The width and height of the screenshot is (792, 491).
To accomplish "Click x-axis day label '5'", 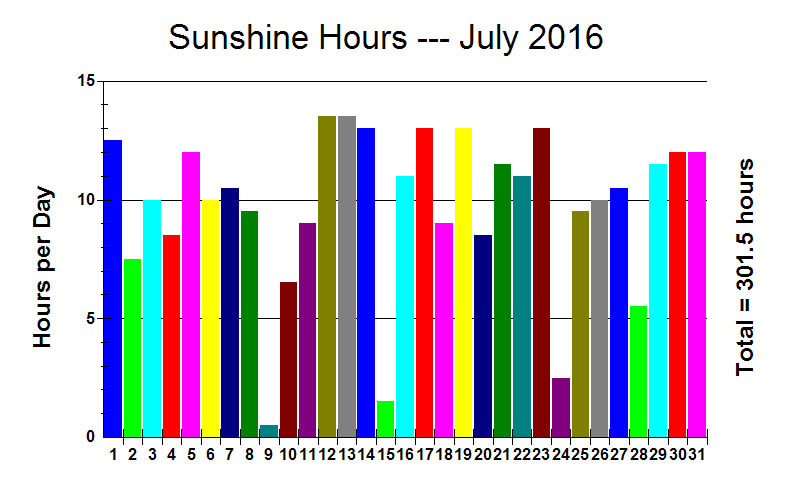I will click(191, 455).
